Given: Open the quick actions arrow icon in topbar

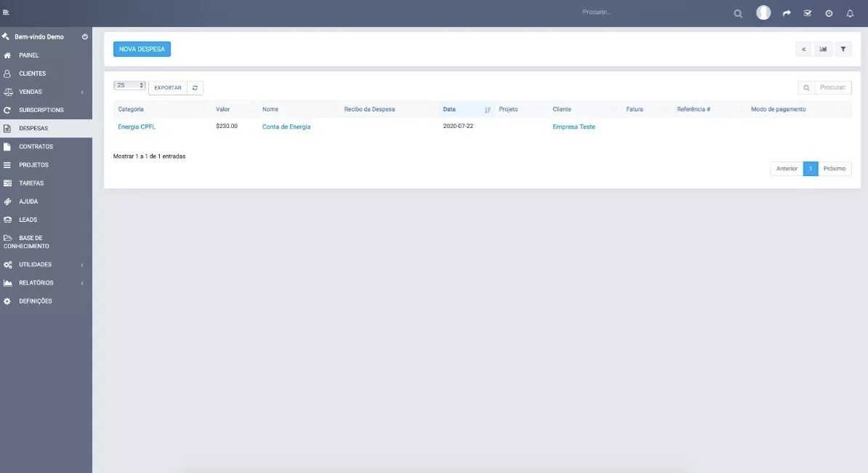Looking at the screenshot, I should pos(785,12).
